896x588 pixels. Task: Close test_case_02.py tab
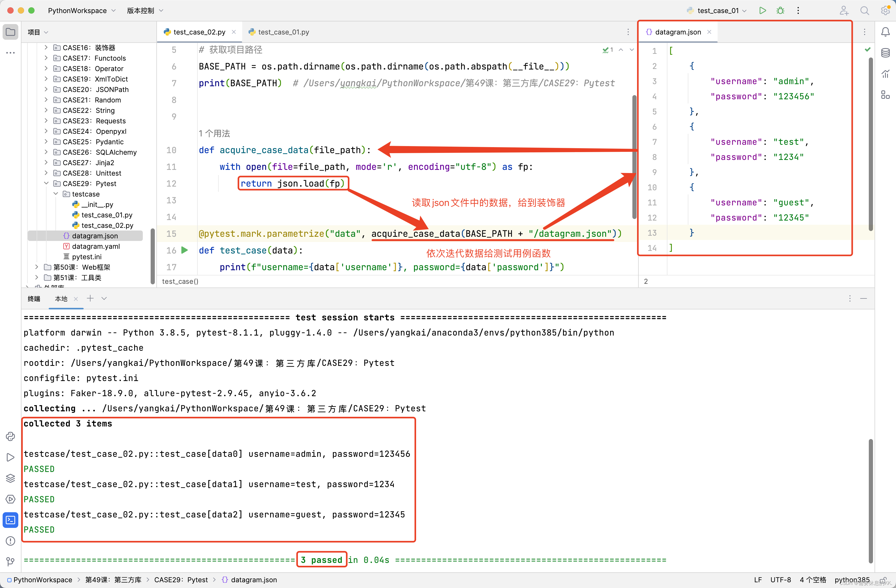click(x=234, y=32)
